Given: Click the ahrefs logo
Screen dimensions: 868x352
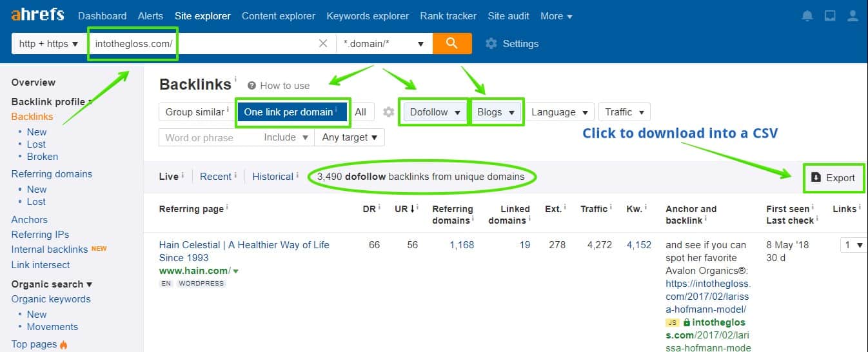Looking at the screenshot, I should [37, 15].
